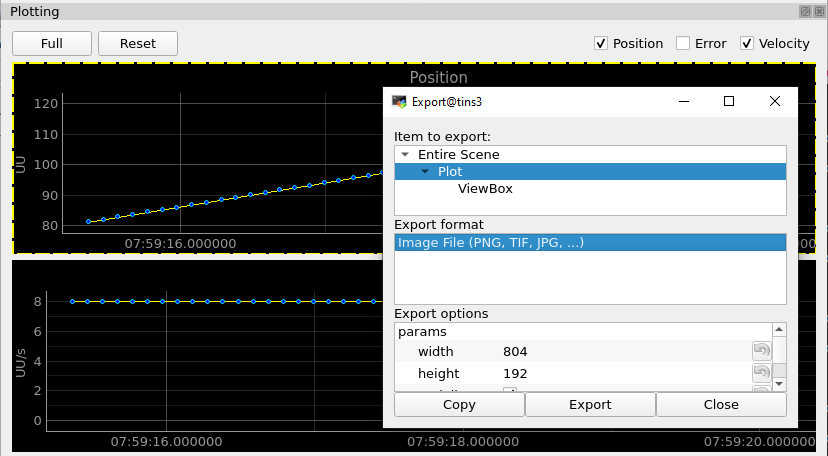Close the Plotting dock panel
The width and height of the screenshot is (828, 456).
[x=818, y=12]
